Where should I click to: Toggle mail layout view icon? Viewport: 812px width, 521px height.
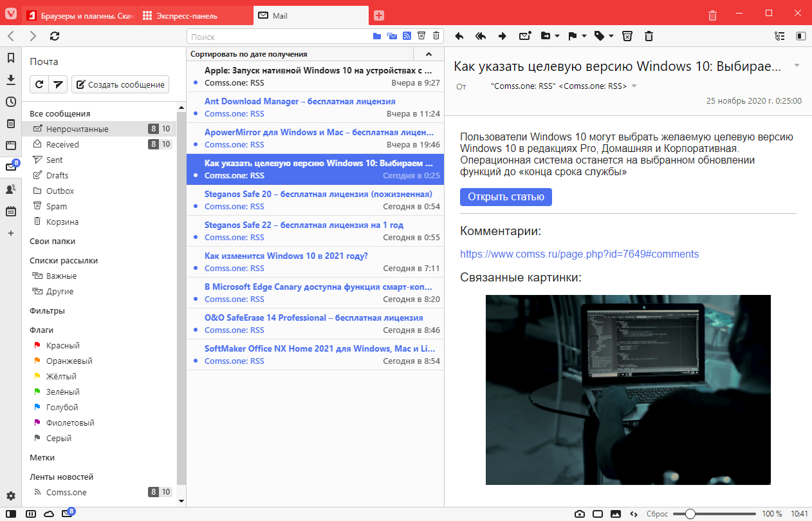click(x=801, y=36)
